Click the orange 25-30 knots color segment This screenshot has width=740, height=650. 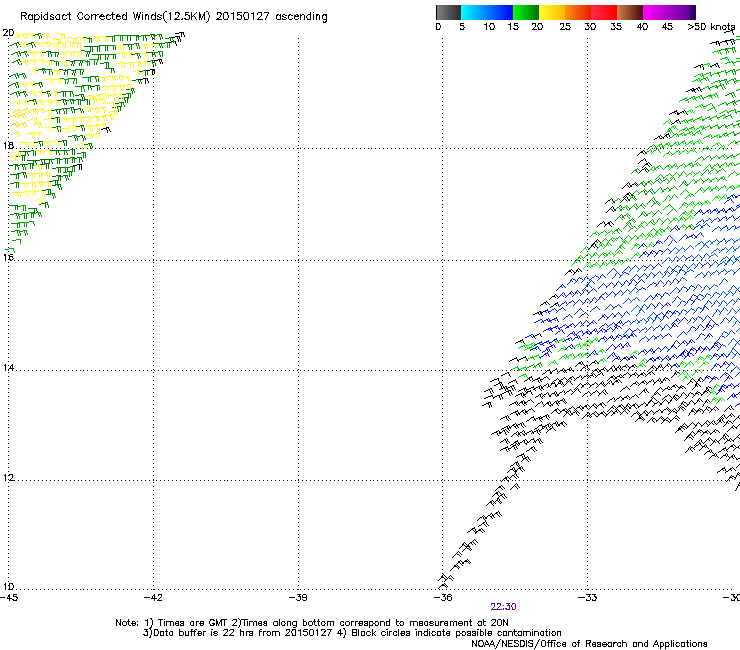click(578, 12)
